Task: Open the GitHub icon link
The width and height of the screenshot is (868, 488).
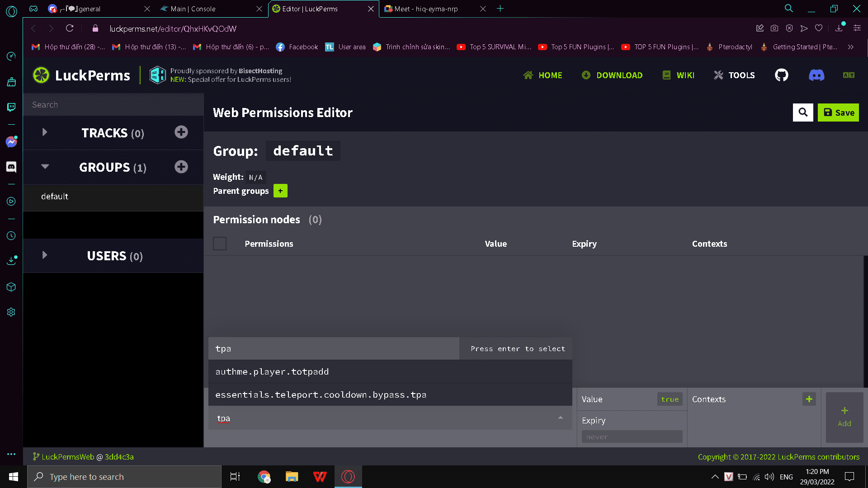Action: tap(781, 75)
